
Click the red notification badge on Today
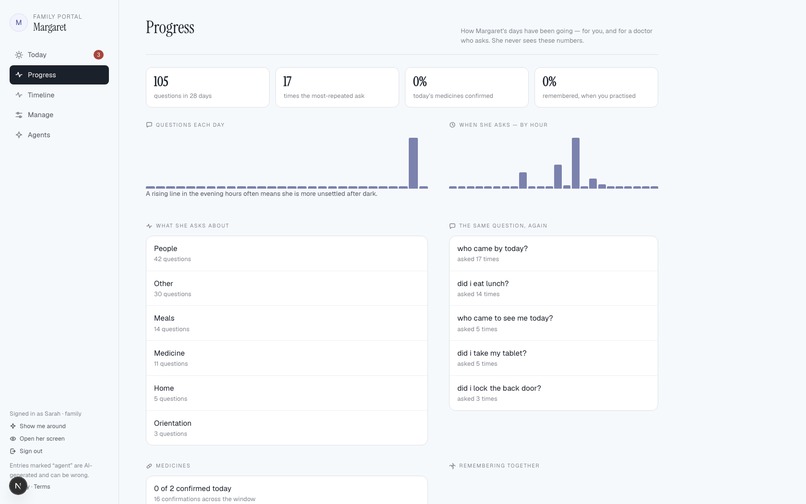tap(98, 55)
